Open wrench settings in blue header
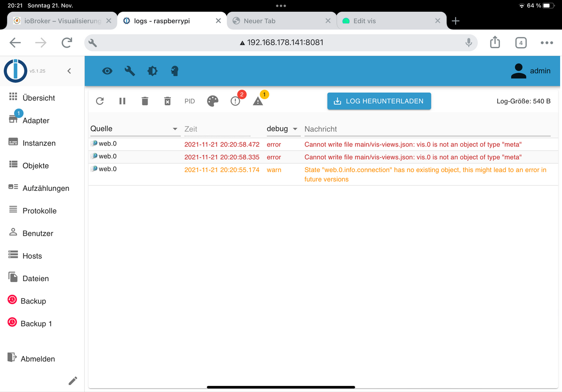Viewport: 562px width, 392px height. tap(130, 71)
